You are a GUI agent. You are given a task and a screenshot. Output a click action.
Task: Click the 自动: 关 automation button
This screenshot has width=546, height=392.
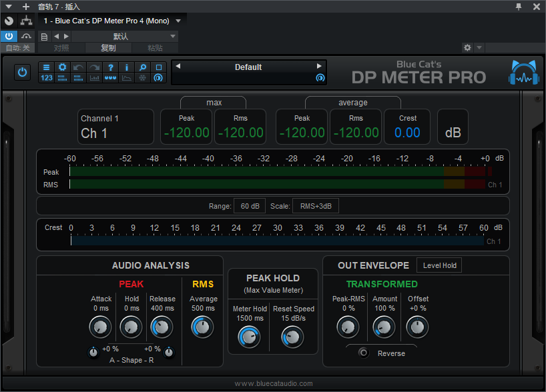[18, 47]
